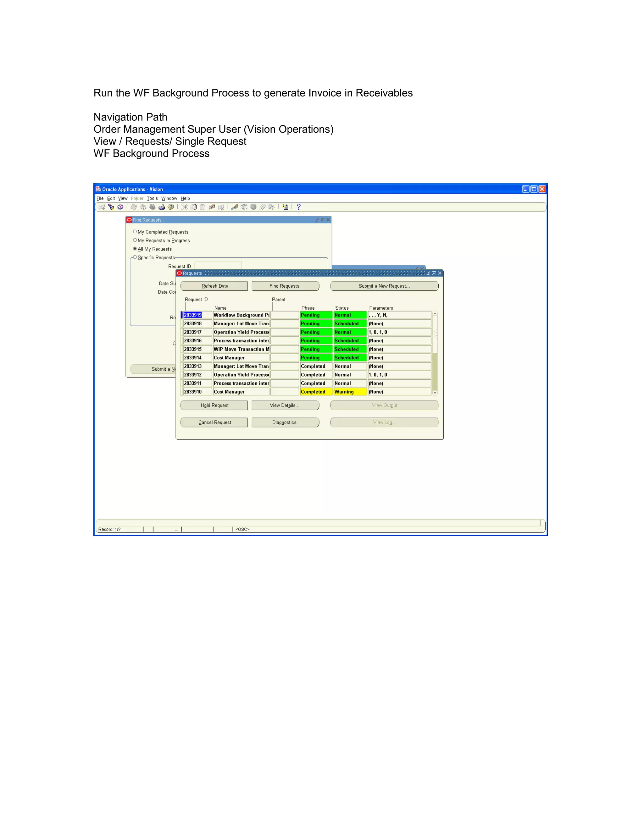Show the Navigator via the toolbar icon
The height and width of the screenshot is (833, 644).
(x=120, y=207)
